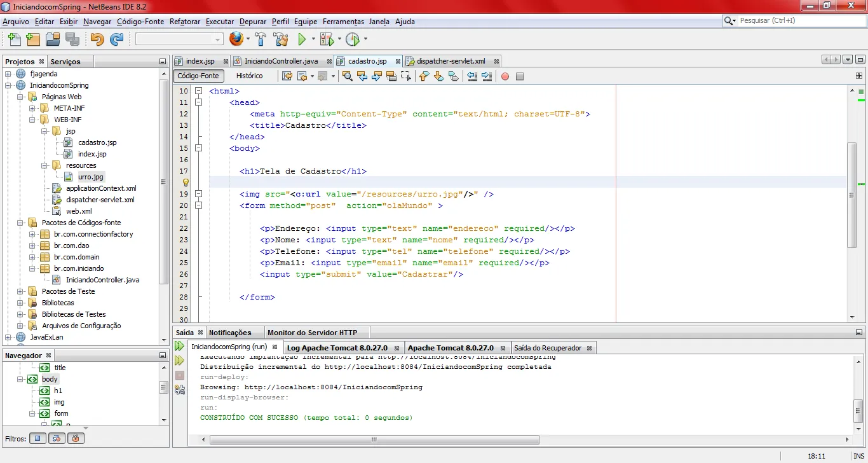Open the Refatorar menu
The width and height of the screenshot is (868, 463).
click(184, 22)
